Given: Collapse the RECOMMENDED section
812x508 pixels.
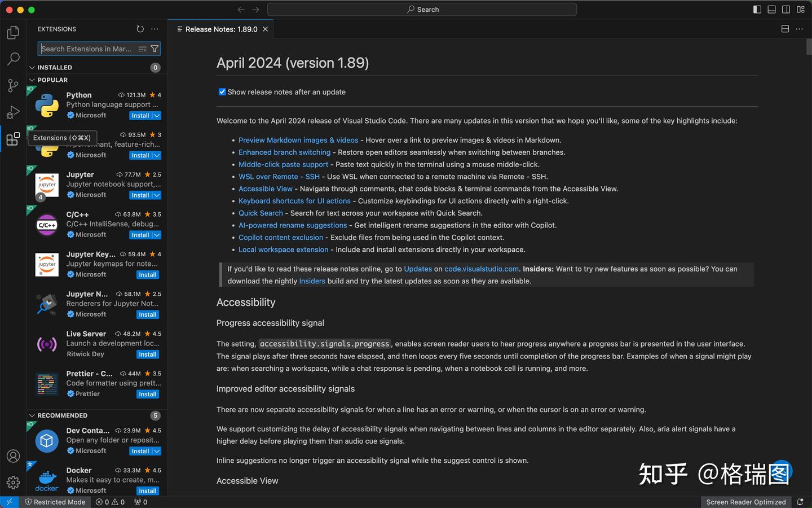Looking at the screenshot, I should (33, 415).
